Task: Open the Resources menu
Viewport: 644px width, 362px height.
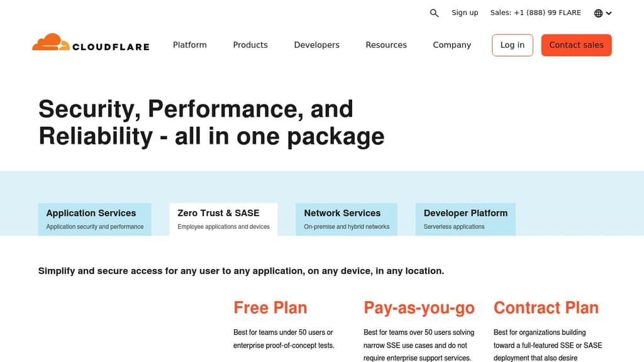Action: tap(386, 45)
